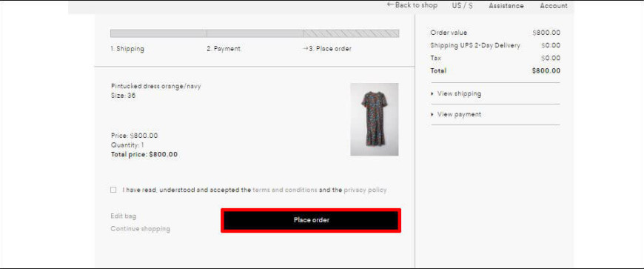Click the Shipping progress bar segment
The width and height of the screenshot is (644, 269).
coord(158,33)
